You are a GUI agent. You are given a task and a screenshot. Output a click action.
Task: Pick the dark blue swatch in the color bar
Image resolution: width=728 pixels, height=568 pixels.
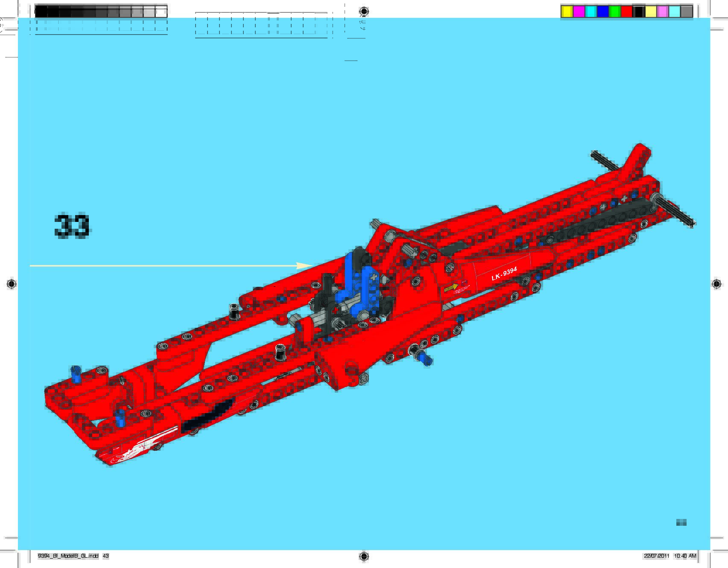click(602, 12)
